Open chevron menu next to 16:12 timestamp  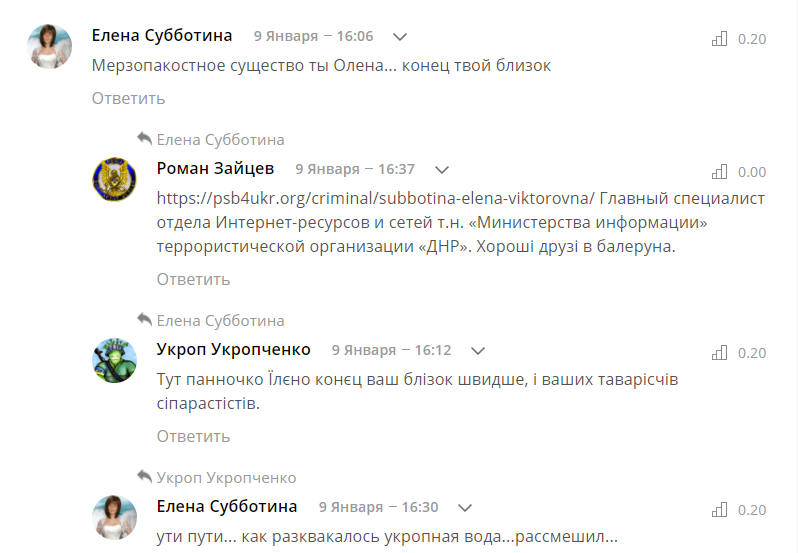[x=478, y=351]
